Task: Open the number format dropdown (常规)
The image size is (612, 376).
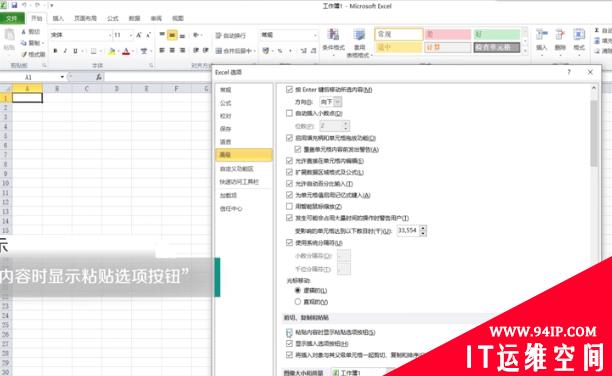Action: (315, 35)
